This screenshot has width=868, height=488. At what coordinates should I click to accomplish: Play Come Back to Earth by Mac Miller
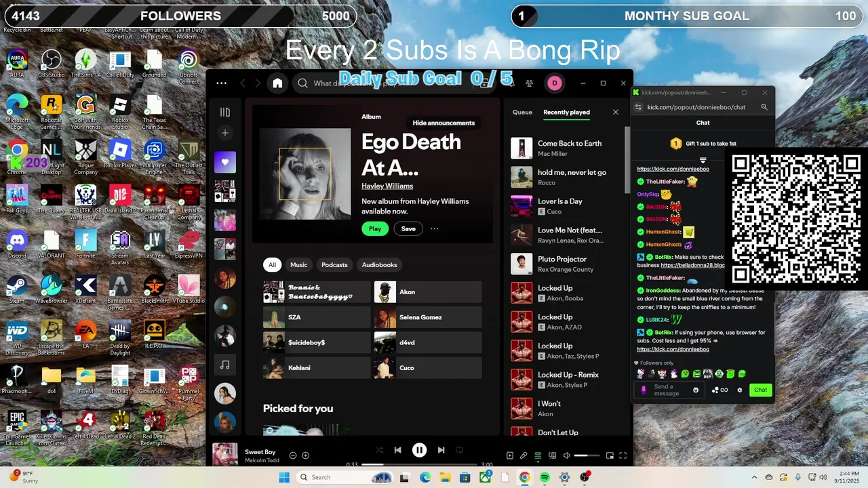pos(567,148)
